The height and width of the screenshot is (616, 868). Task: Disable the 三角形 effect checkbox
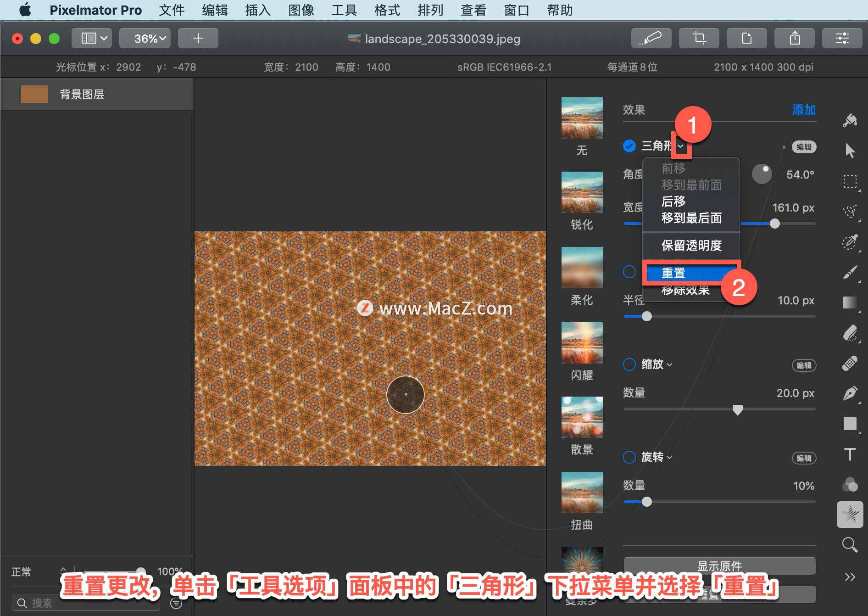pyautogui.click(x=629, y=146)
